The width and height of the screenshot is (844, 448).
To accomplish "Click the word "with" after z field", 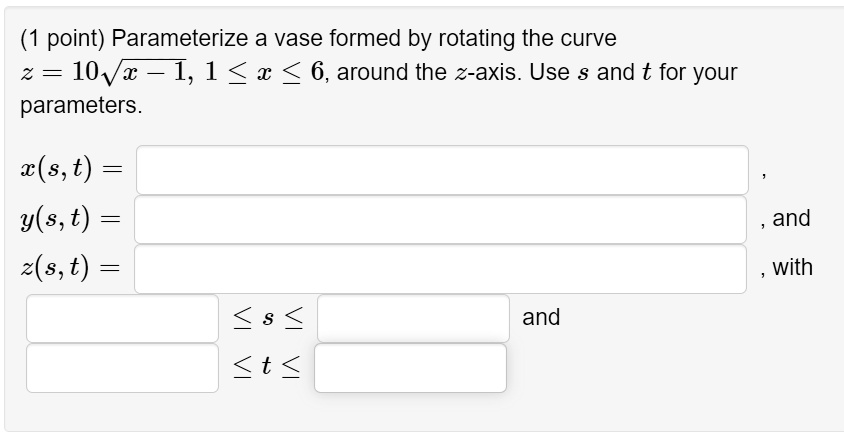I will 792,268.
